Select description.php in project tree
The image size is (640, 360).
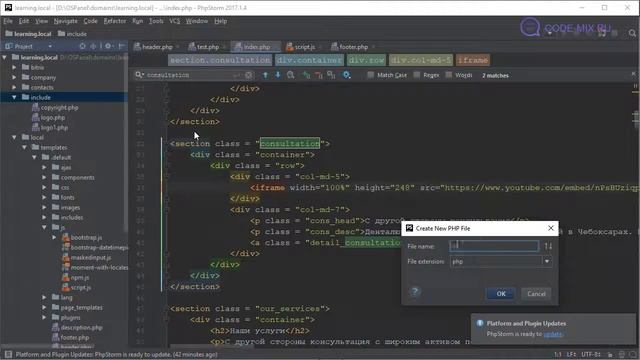pyautogui.click(x=82, y=327)
